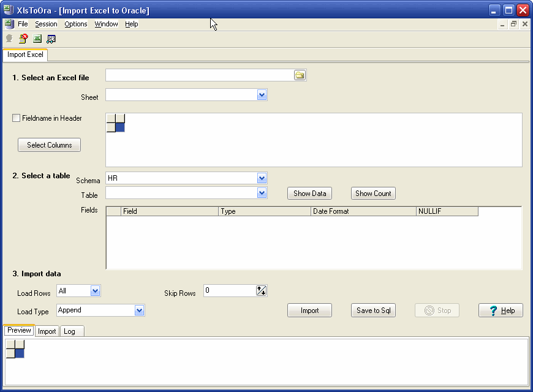Open the Window menu
The width and height of the screenshot is (533, 392).
coord(106,24)
